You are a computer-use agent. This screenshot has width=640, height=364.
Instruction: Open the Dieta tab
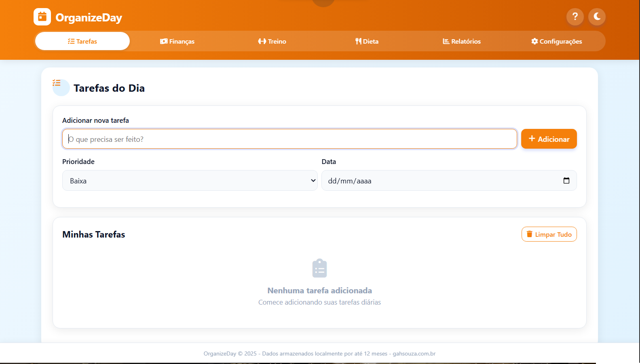[367, 41]
